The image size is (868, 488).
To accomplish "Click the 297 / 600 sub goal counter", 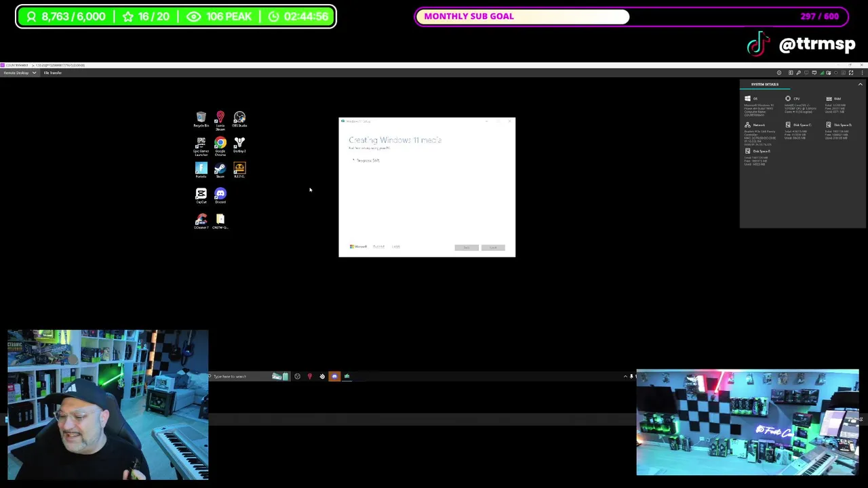I will (819, 16).
